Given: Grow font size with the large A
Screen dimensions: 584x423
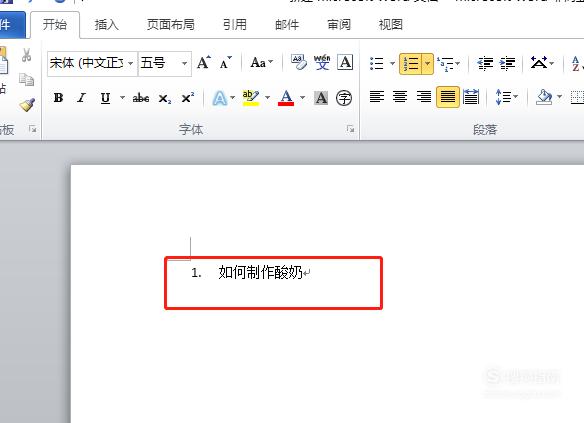Looking at the screenshot, I should (204, 63).
